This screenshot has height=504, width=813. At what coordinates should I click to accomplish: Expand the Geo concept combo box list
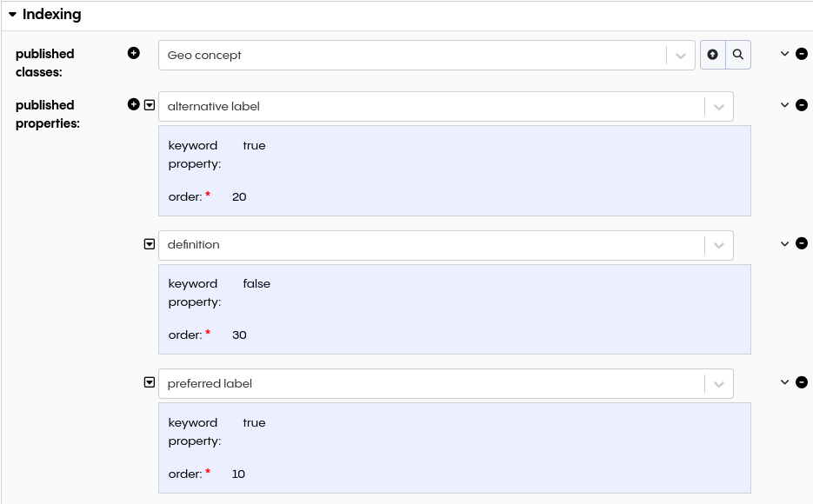tap(680, 54)
